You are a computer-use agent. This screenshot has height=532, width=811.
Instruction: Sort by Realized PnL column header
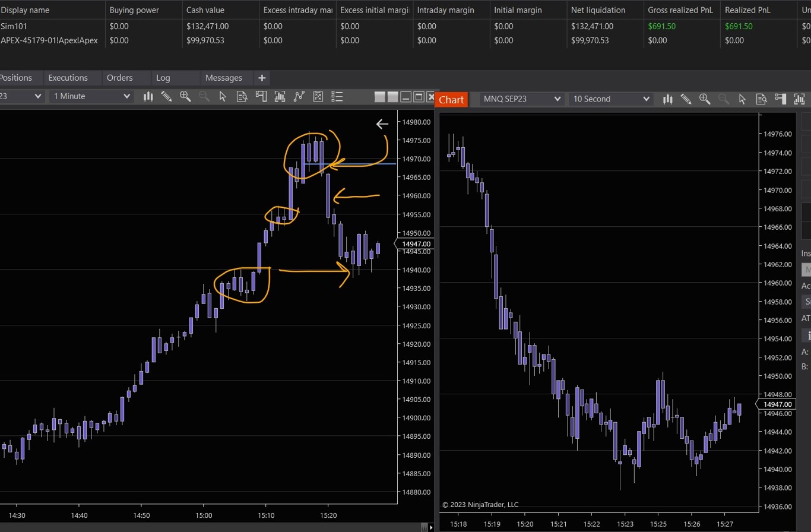click(759, 10)
